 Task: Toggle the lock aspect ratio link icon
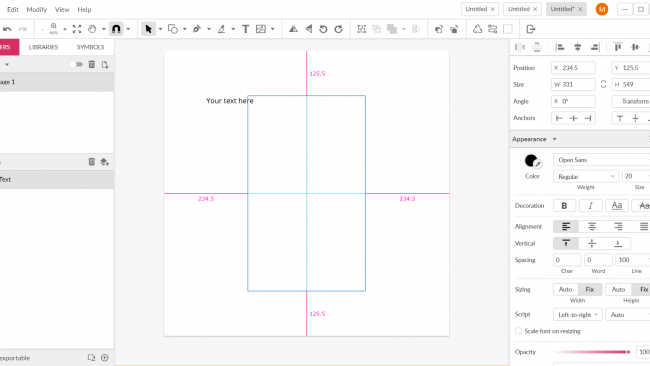click(x=604, y=84)
